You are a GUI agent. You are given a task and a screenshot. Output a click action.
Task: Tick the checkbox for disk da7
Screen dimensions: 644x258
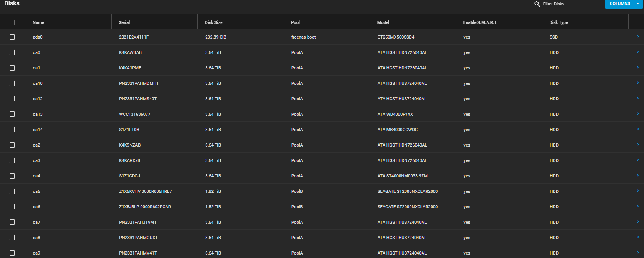click(12, 222)
